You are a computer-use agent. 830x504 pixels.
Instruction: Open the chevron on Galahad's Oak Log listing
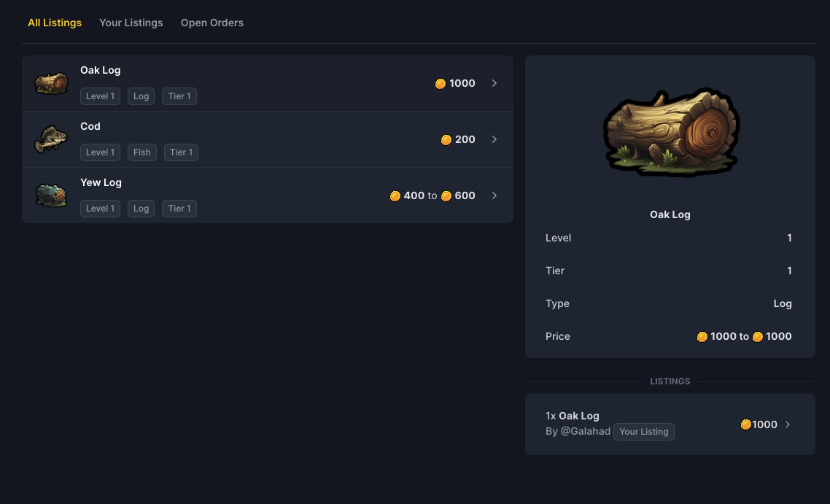(788, 424)
